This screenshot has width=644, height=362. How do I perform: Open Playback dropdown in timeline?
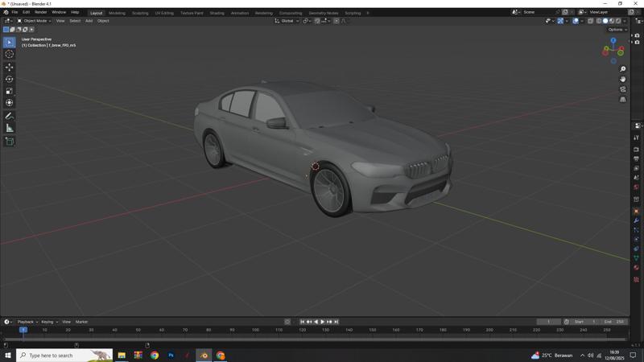coord(27,322)
